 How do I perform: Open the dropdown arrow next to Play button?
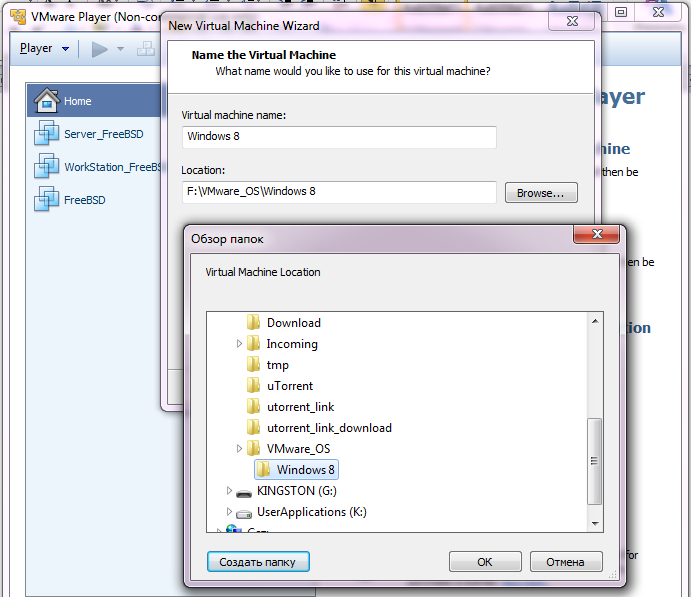click(120, 49)
